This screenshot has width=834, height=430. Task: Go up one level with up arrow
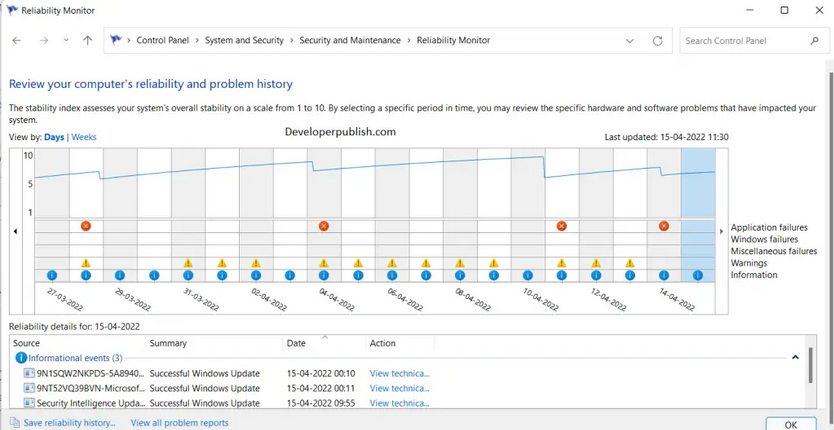click(88, 40)
